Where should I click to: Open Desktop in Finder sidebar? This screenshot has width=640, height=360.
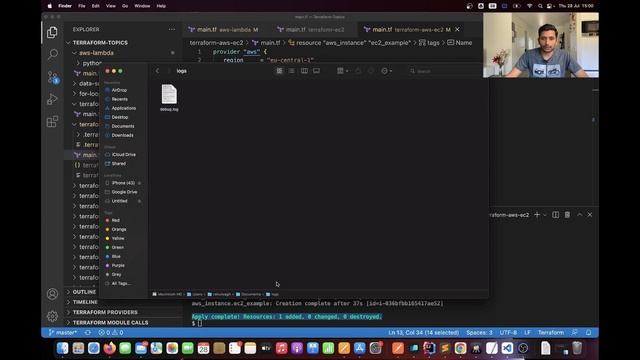coord(120,117)
